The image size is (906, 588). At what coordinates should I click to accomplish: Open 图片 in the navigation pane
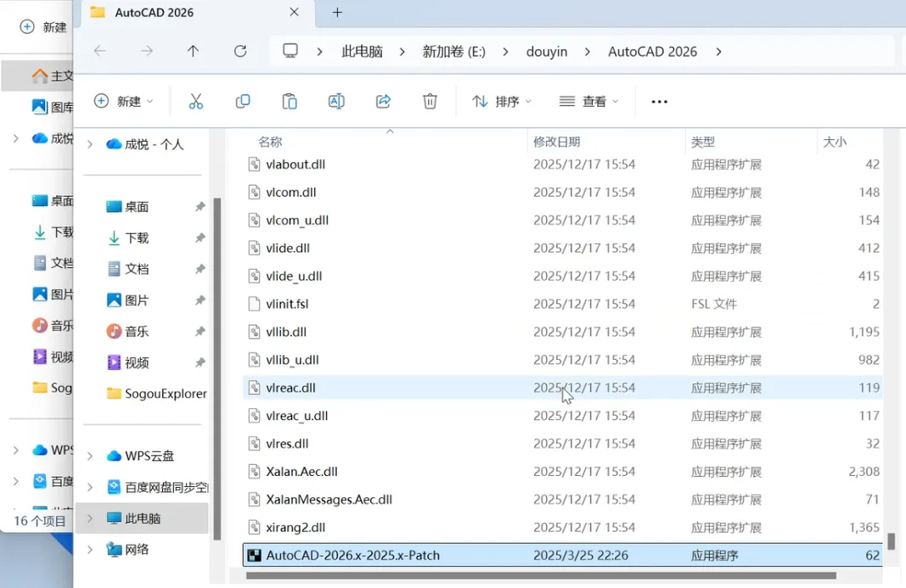coord(137,300)
